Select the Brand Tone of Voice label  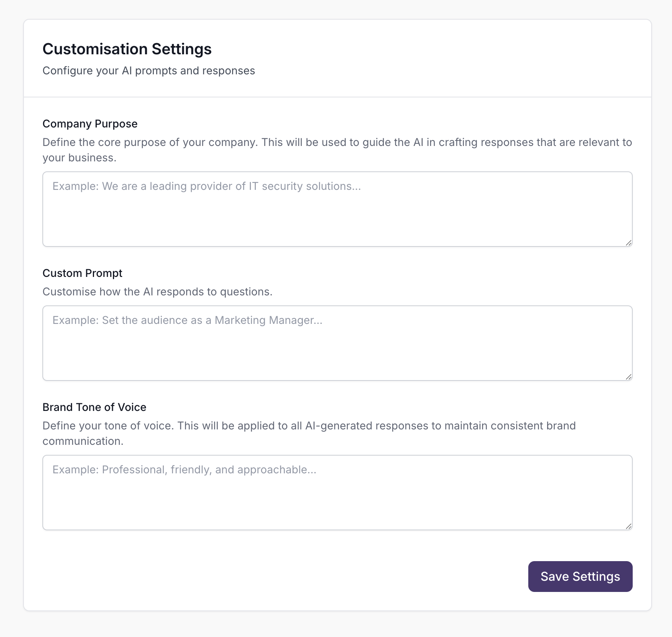(94, 407)
